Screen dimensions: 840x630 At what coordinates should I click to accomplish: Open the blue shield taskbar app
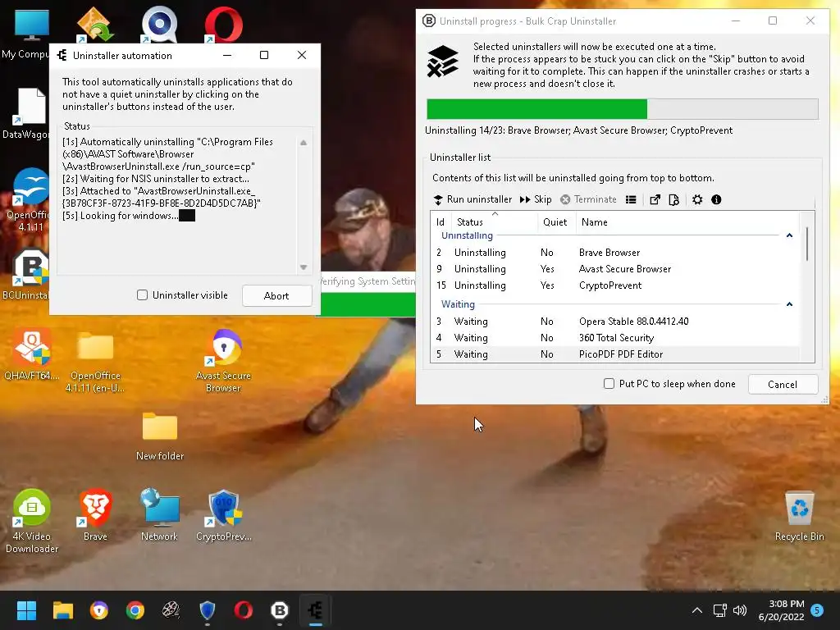pos(208,610)
